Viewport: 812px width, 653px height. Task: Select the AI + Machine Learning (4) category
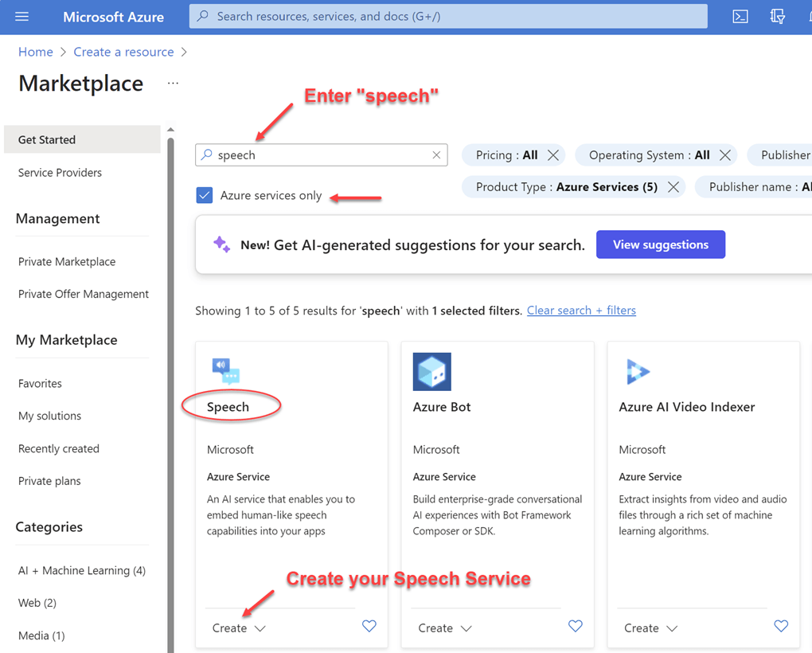pos(82,571)
